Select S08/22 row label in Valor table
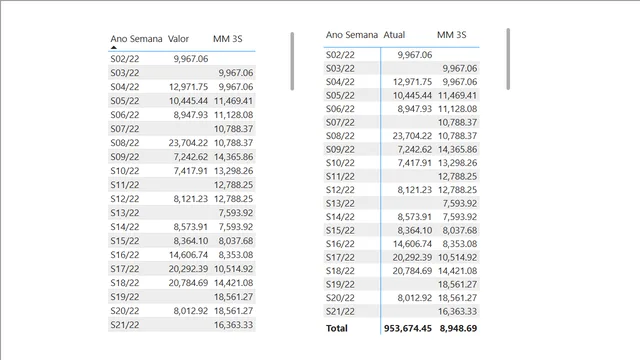Screen dimensions: 640x360 coord(124,143)
